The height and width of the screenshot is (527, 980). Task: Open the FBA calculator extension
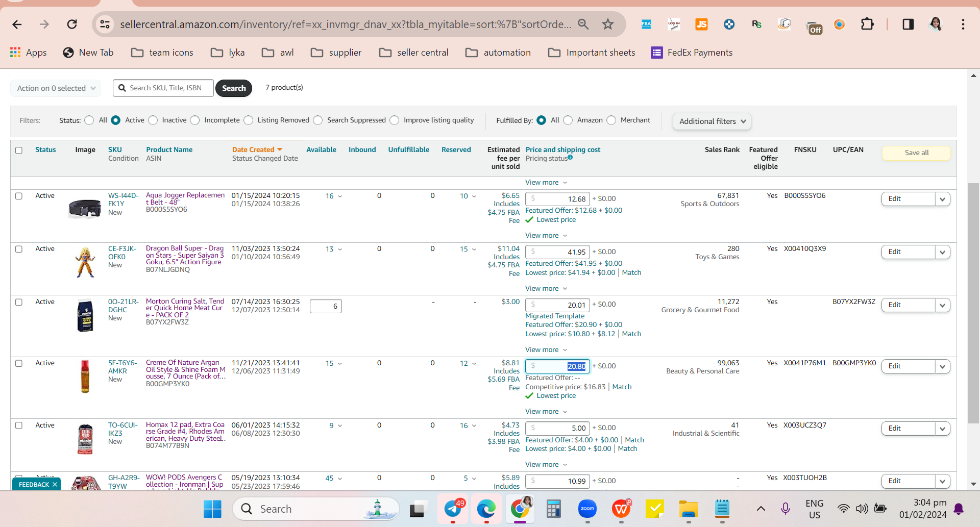click(646, 24)
